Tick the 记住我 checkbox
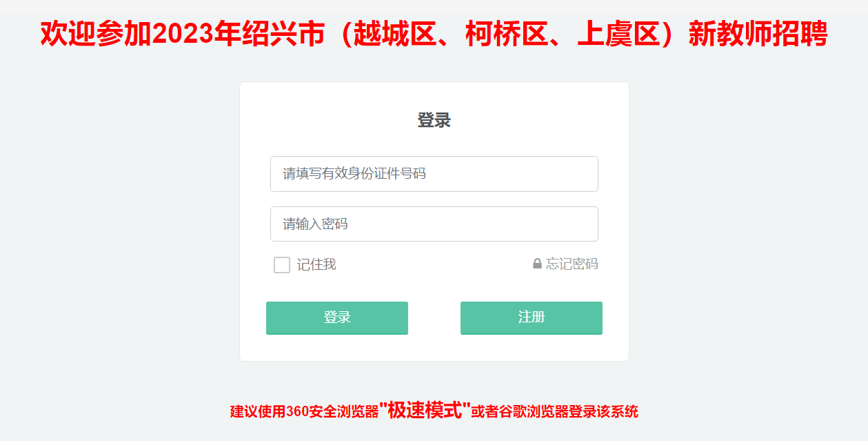868x441 pixels. point(282,265)
